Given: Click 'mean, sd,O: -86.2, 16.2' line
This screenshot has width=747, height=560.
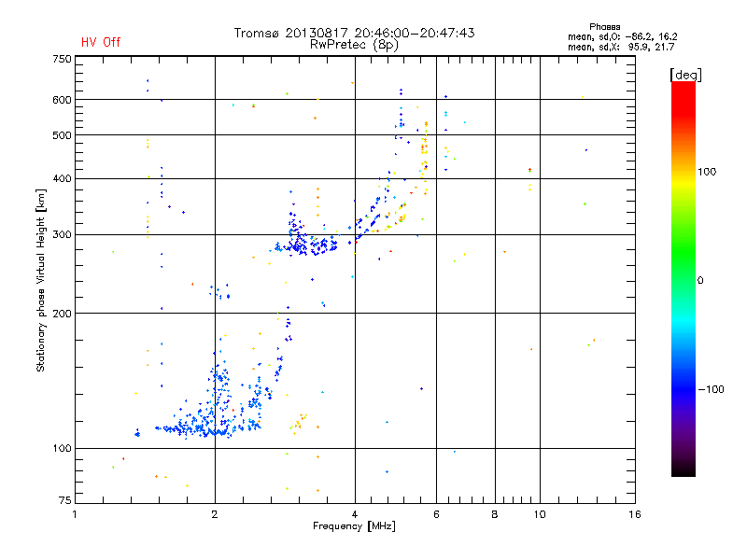Looking at the screenshot, I should click(622, 36).
